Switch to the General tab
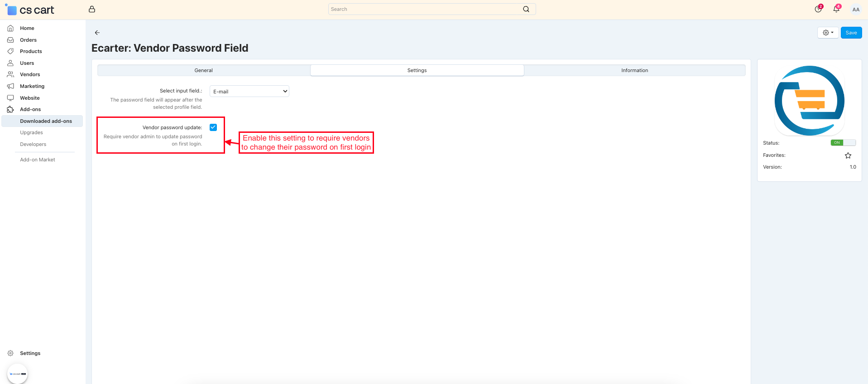The height and width of the screenshot is (384, 868). 203,70
